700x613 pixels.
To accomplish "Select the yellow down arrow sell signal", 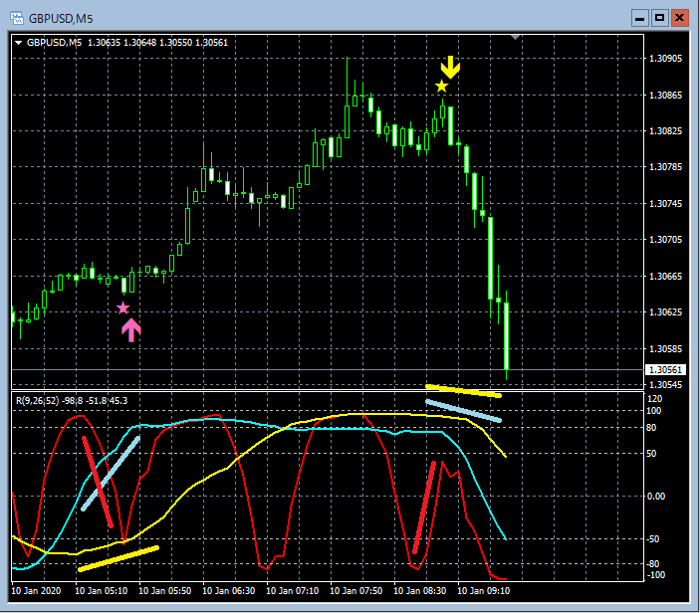I will 450,67.
